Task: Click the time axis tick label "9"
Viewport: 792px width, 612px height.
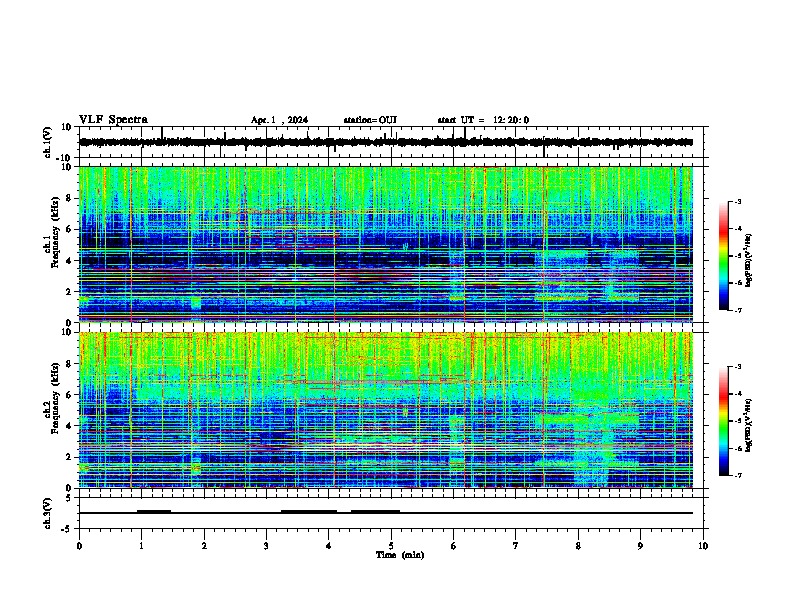Action: pyautogui.click(x=640, y=546)
